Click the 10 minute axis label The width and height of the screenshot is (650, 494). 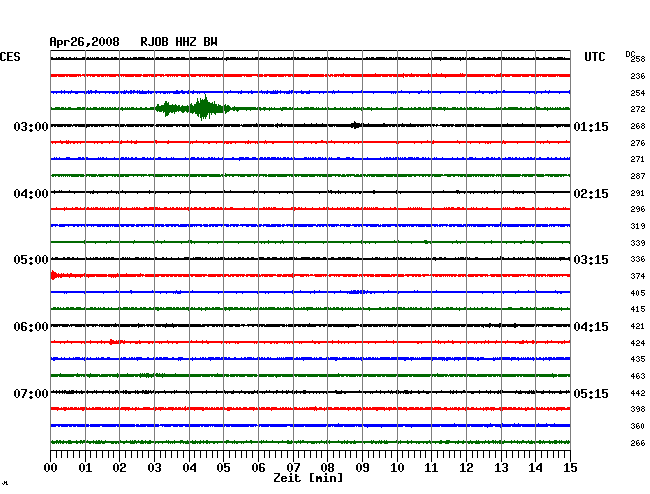click(397, 468)
